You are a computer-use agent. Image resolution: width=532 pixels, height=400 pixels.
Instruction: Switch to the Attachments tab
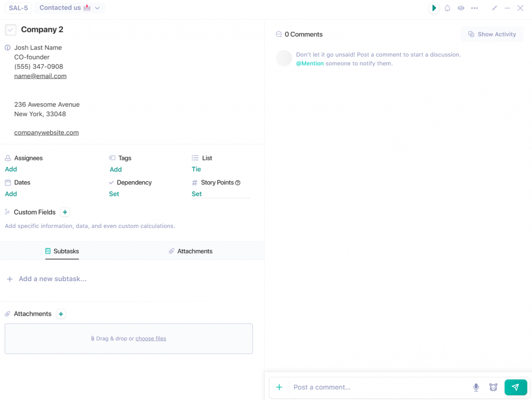[190, 251]
